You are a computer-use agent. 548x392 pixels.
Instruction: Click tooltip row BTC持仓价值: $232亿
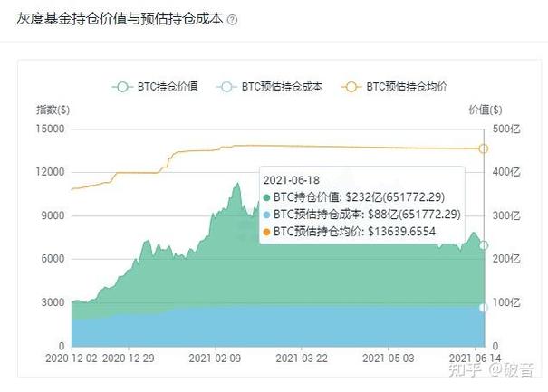point(353,197)
